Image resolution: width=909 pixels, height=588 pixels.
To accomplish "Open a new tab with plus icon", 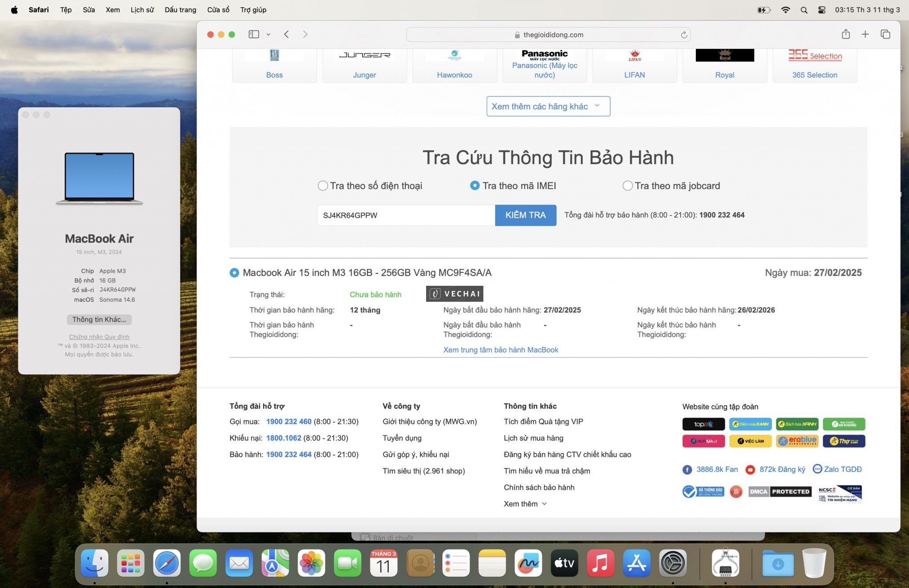I will (865, 34).
